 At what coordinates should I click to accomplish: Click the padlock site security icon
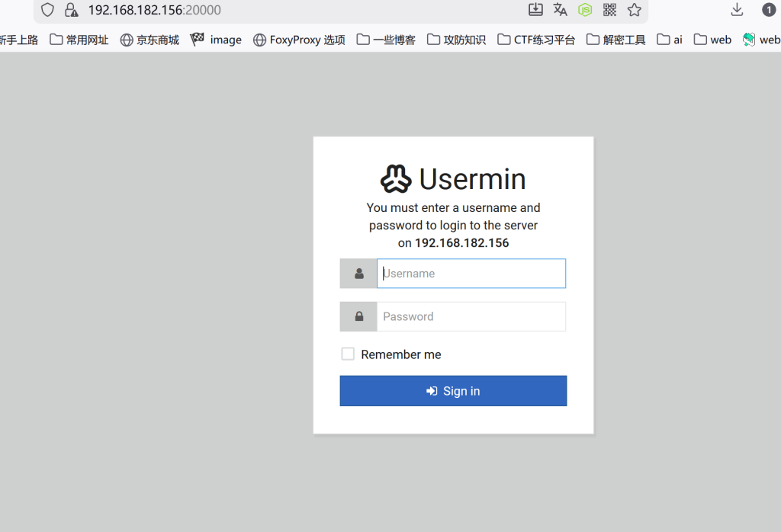tap(71, 10)
